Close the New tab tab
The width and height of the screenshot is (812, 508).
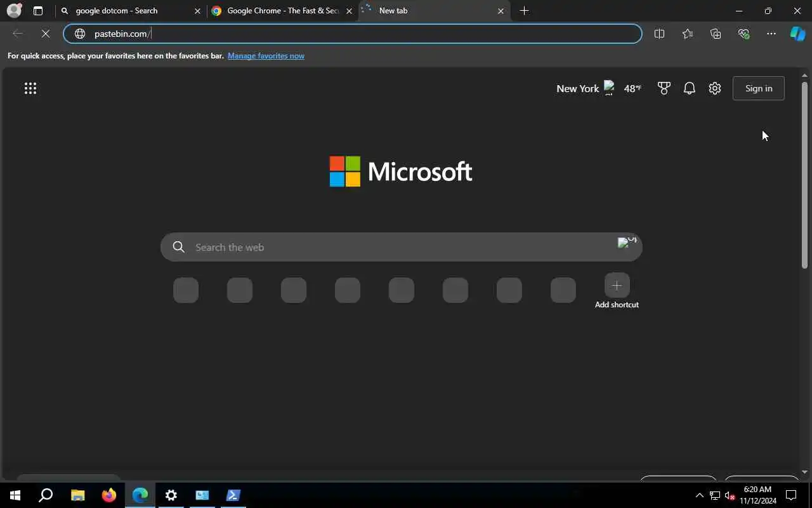coord(501,11)
